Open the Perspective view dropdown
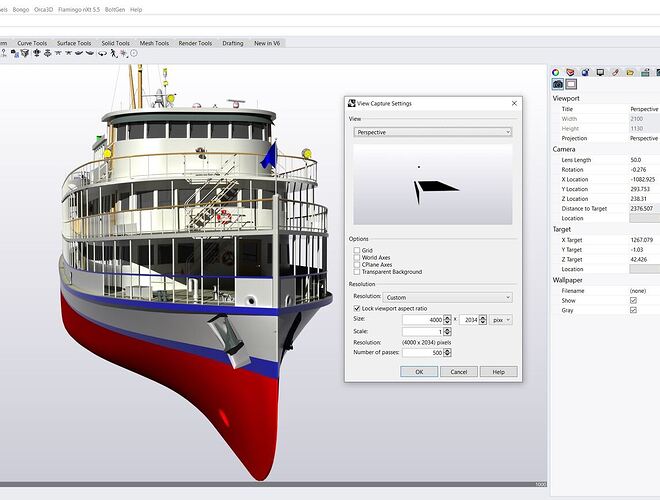Image resolution: width=660 pixels, height=500 pixels. pyautogui.click(x=433, y=132)
